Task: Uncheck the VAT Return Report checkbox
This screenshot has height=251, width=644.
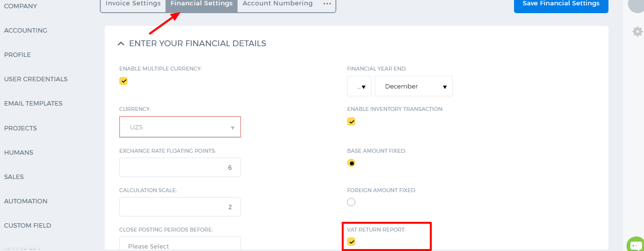Action: coord(351,241)
